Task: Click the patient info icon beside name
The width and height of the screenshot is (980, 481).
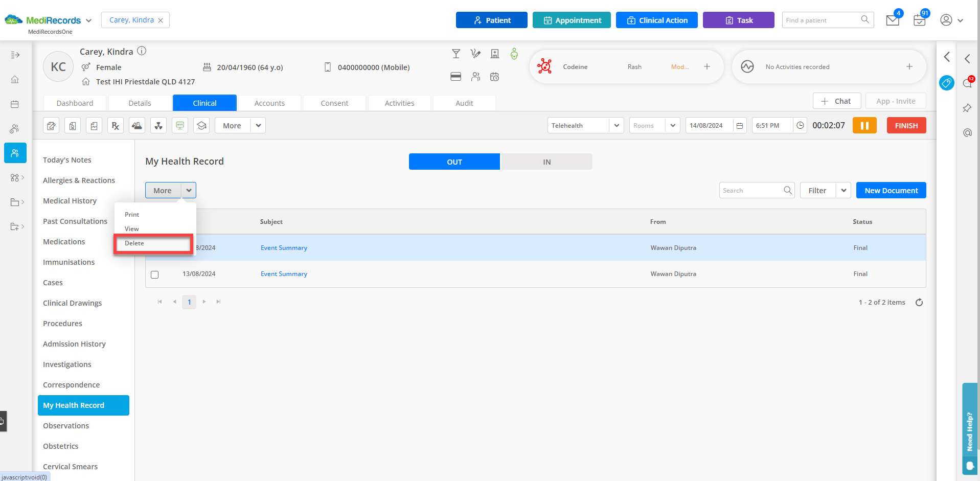Action: pos(142,51)
